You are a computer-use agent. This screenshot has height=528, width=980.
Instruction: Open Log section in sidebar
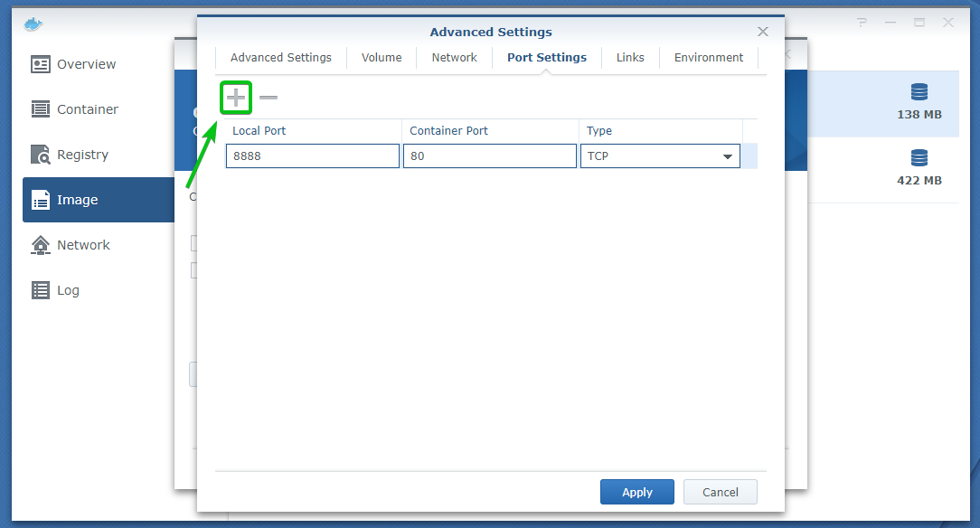pos(68,290)
